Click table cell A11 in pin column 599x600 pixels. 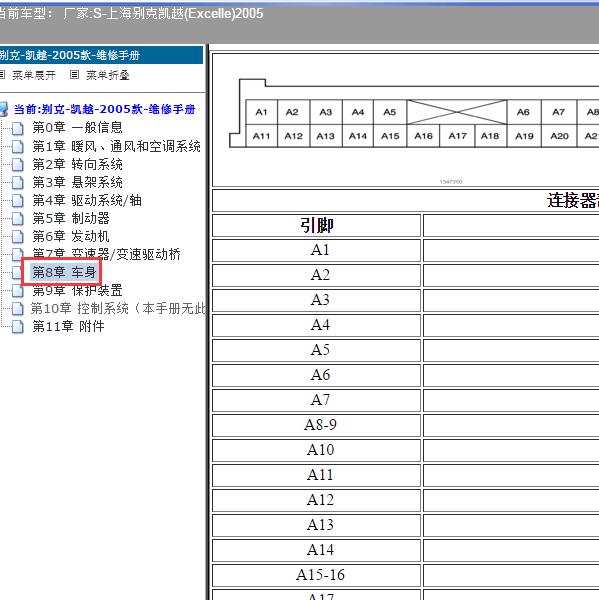[317, 476]
